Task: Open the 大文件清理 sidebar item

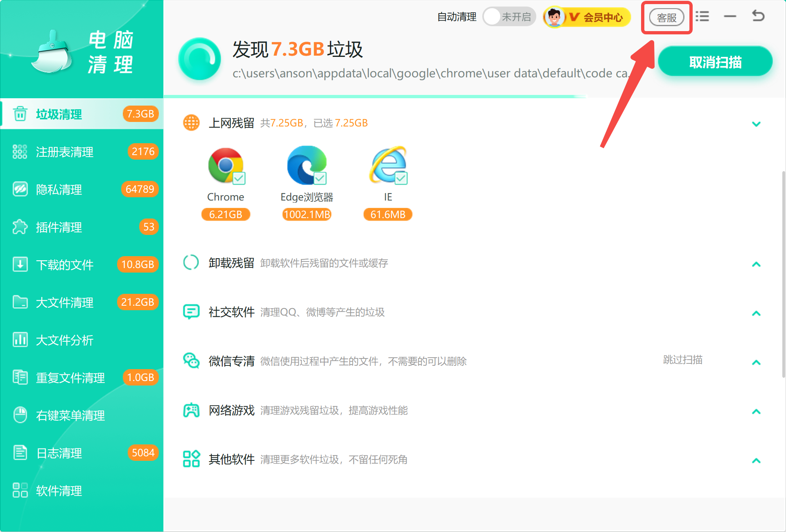Action: coord(82,302)
